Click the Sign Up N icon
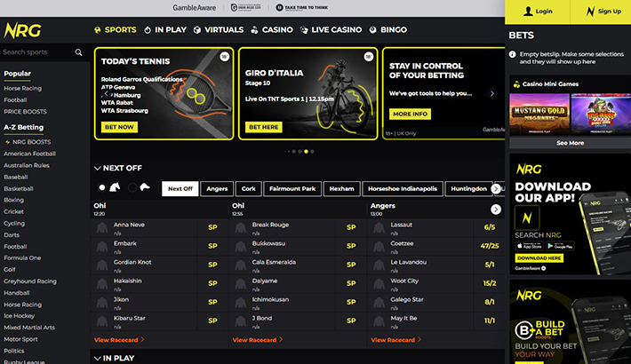 [590, 12]
